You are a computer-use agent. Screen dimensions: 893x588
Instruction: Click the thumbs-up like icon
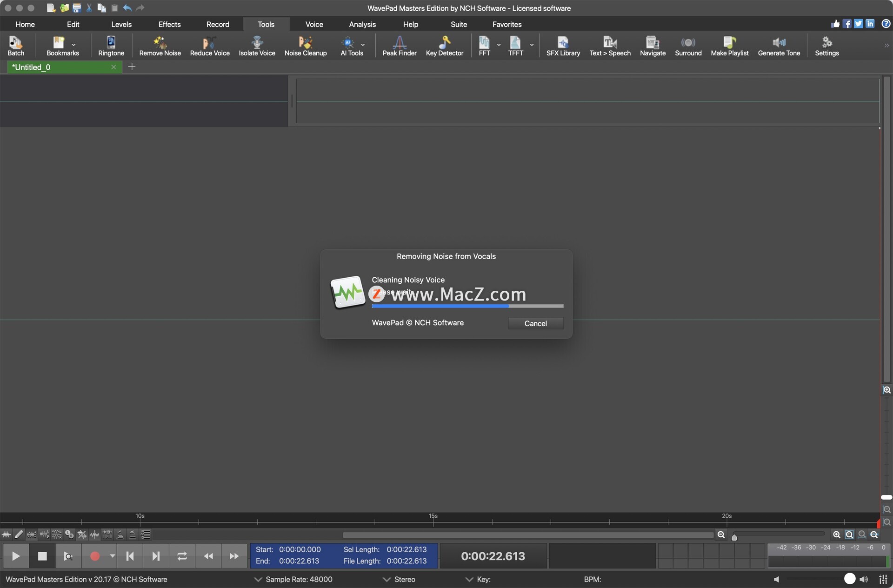(x=835, y=24)
